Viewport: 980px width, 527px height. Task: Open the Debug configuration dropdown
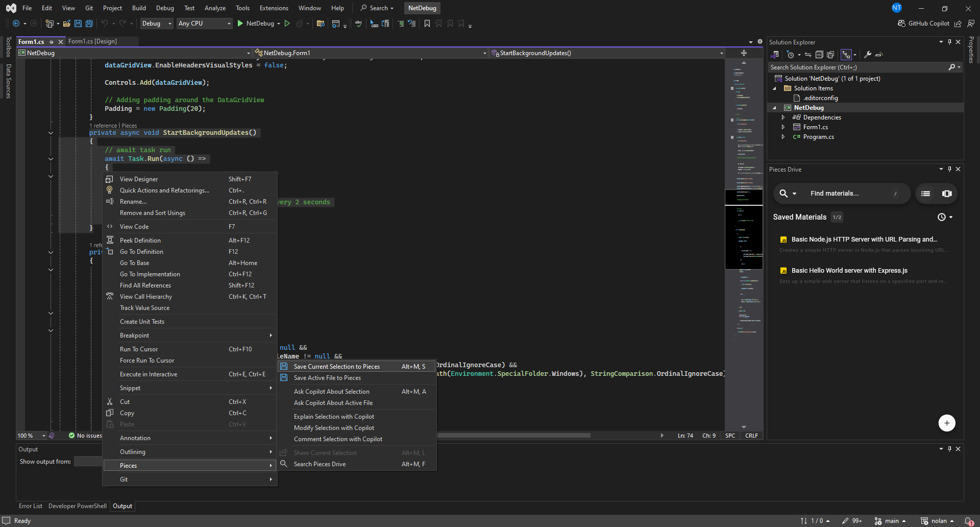157,23
